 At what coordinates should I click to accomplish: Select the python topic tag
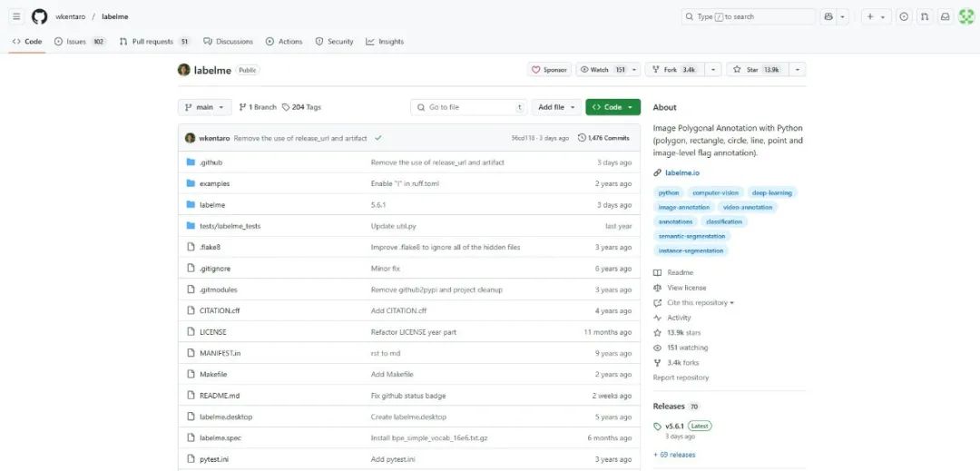pyautogui.click(x=669, y=193)
